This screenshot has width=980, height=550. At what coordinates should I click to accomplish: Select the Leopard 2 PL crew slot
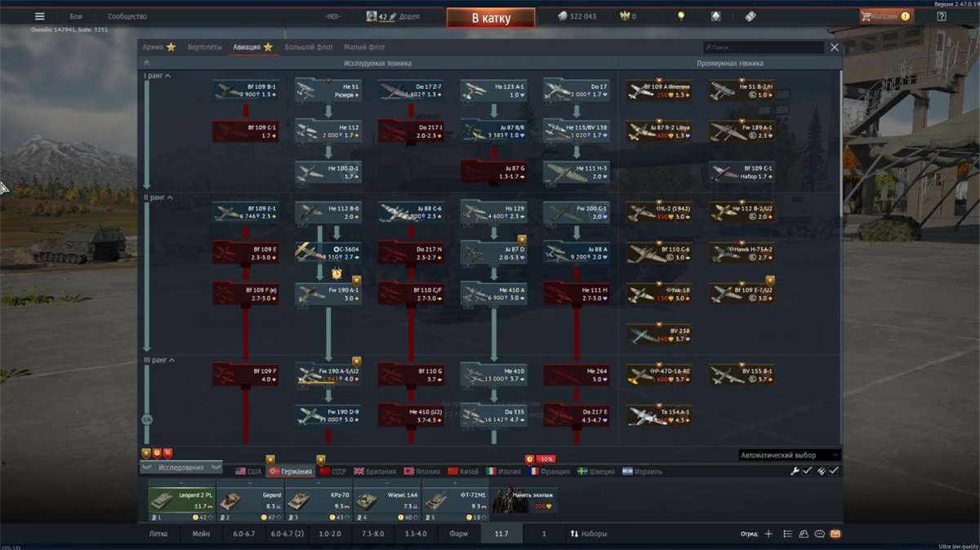pos(181,501)
